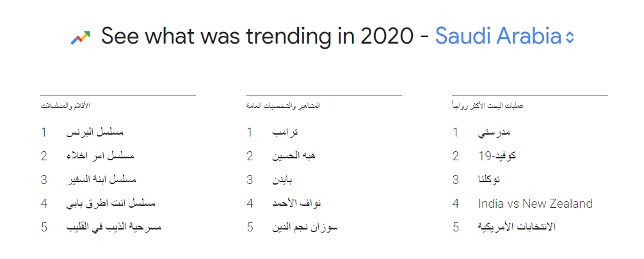Open the Saudi Arabia country dropdown

[x=498, y=37]
